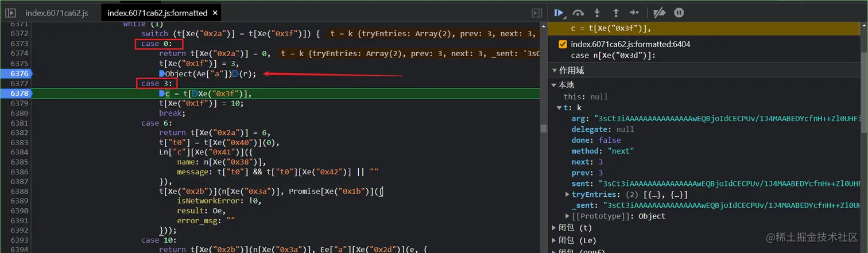Click the 'break;' statement on line 6380
This screenshot has height=253, width=868.
click(x=172, y=113)
